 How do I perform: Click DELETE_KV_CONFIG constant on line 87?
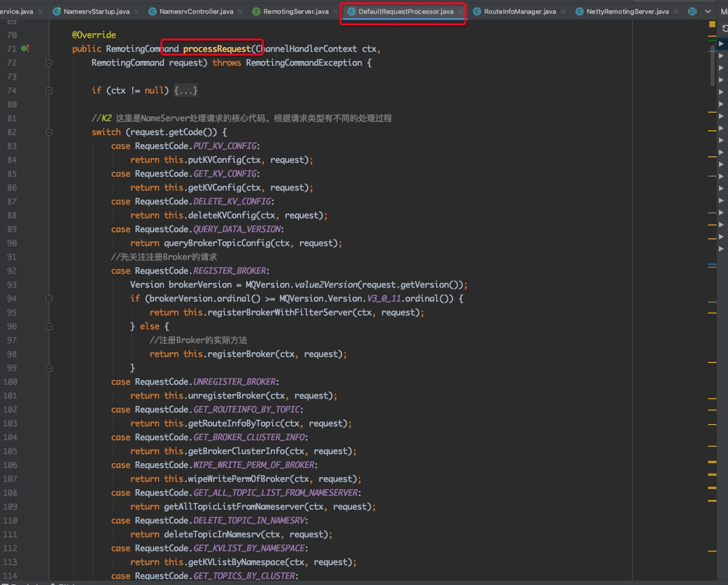(x=233, y=201)
